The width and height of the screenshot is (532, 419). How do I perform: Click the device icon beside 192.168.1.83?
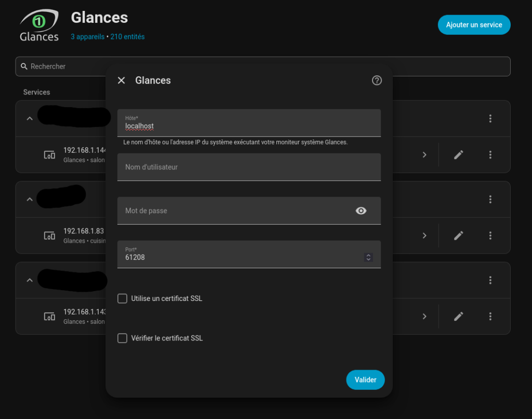point(49,235)
